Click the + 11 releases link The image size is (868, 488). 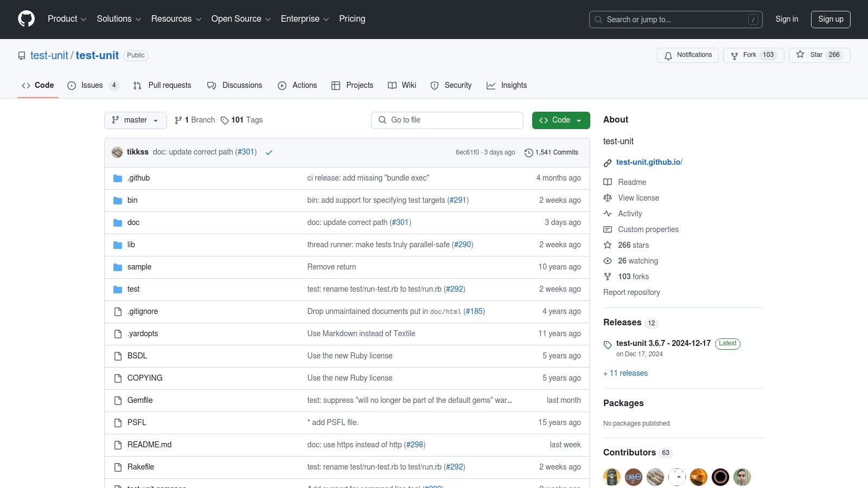626,374
